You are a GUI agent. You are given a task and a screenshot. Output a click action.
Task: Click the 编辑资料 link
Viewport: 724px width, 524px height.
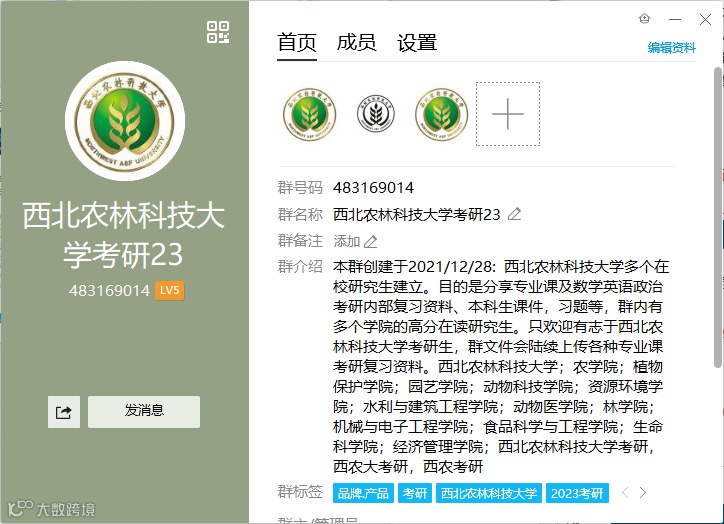point(671,48)
